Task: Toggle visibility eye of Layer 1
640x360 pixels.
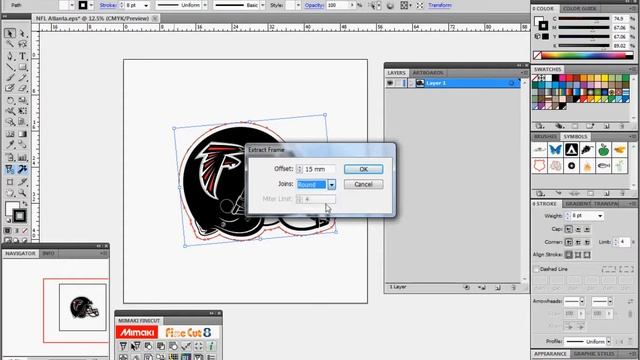Action: tap(390, 83)
